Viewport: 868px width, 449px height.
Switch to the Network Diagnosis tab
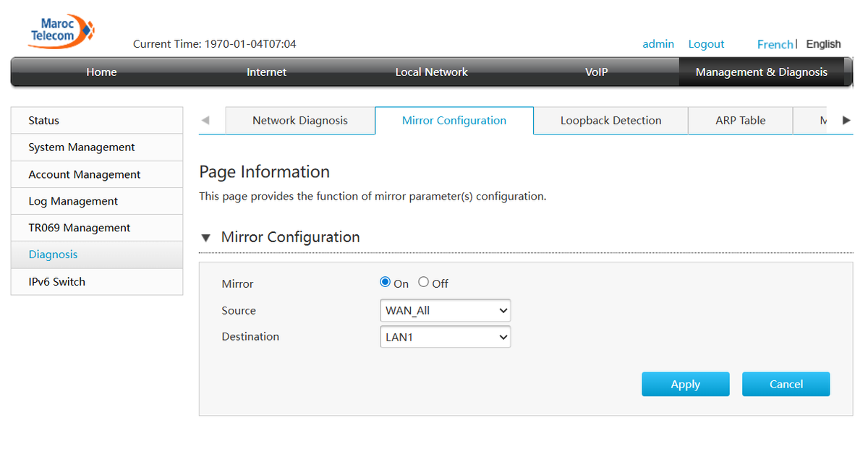pos(300,121)
